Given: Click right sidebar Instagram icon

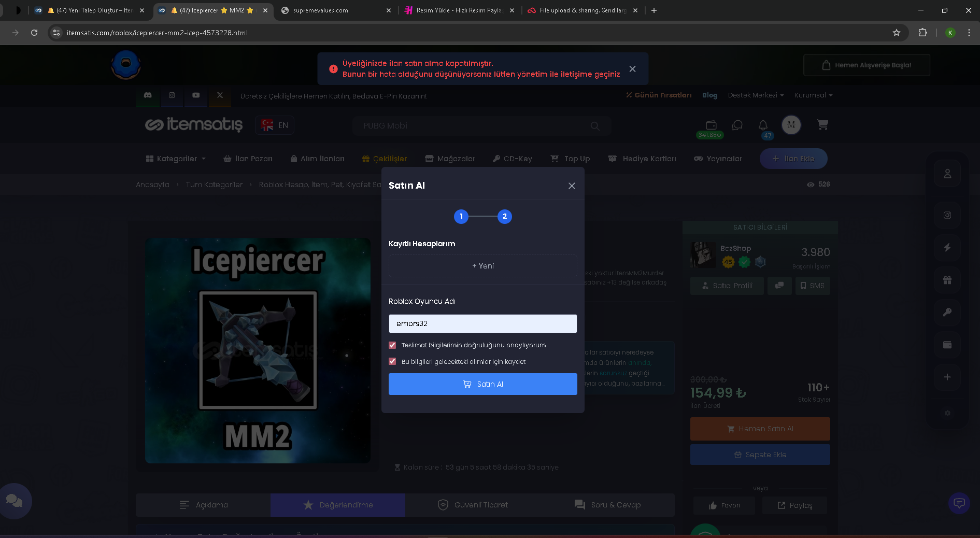Looking at the screenshot, I should [947, 215].
